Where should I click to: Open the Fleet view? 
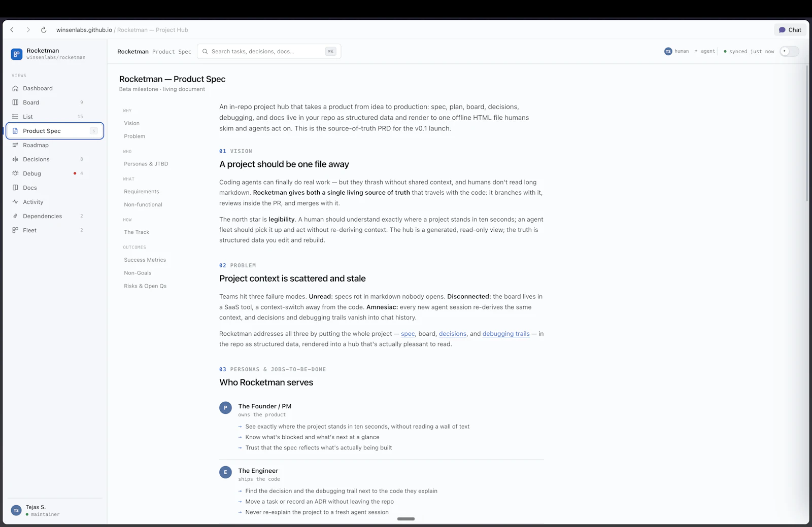55,230
